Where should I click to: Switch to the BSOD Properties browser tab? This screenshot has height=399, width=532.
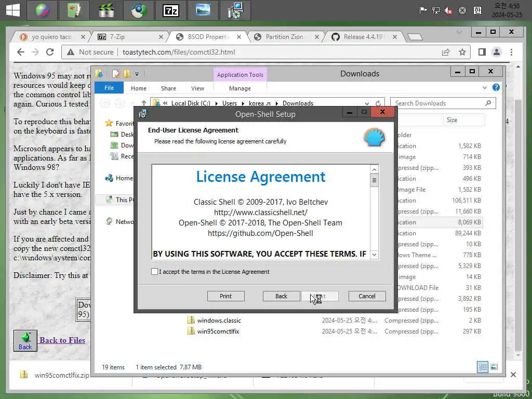207,37
